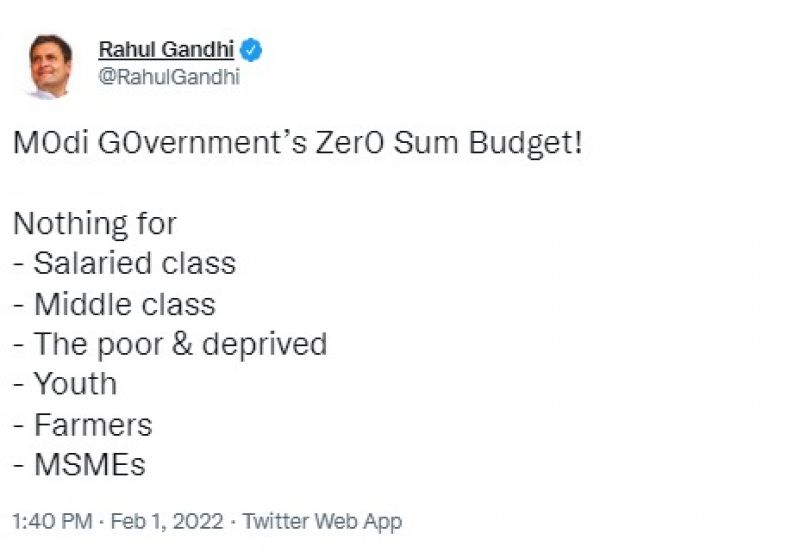
Task: Open the @RahulGandhi handle link
Action: (169, 77)
